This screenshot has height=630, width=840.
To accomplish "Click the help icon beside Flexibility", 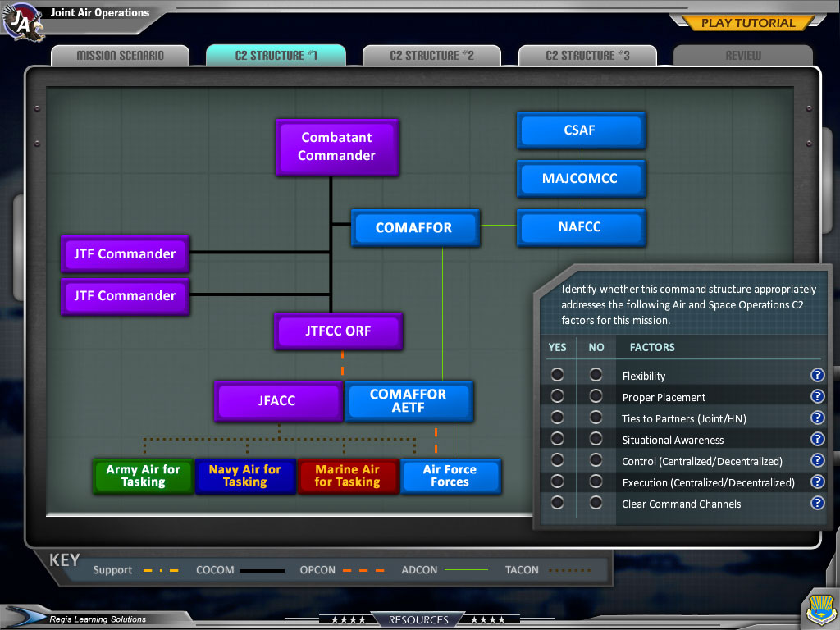I will pos(817,375).
